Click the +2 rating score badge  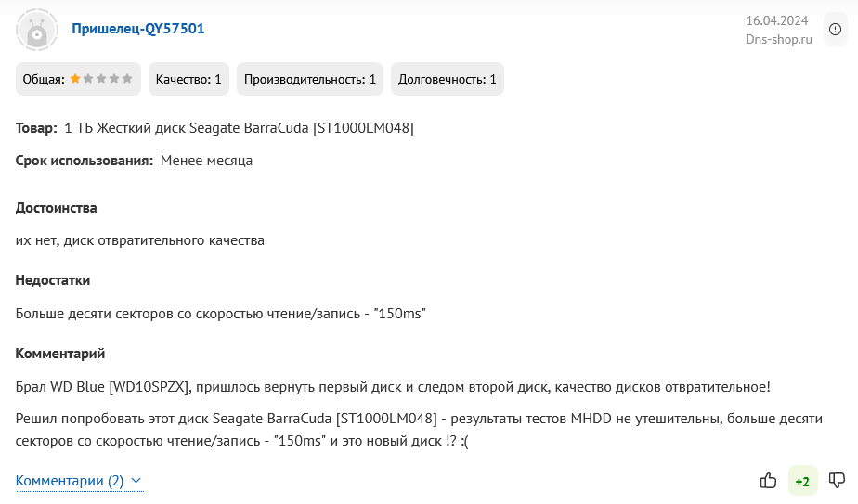click(x=802, y=481)
